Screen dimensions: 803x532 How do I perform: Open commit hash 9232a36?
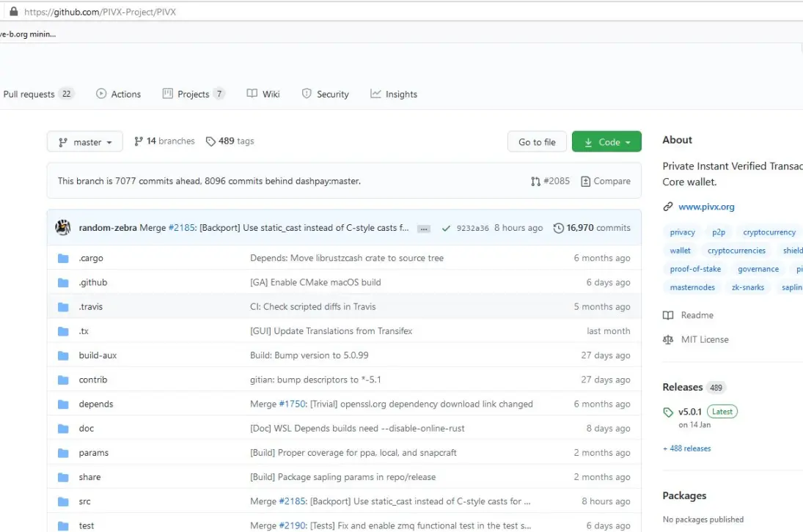473,228
